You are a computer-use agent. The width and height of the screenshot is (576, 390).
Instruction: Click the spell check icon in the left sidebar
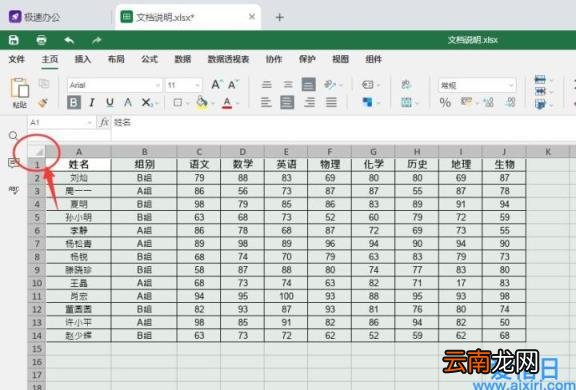coord(13,189)
